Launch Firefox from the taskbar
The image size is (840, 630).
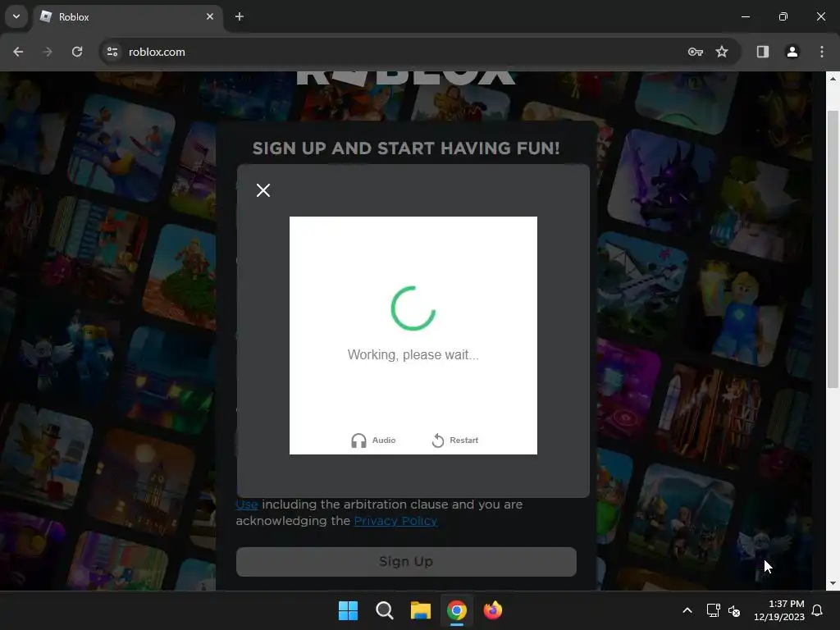coord(493,610)
